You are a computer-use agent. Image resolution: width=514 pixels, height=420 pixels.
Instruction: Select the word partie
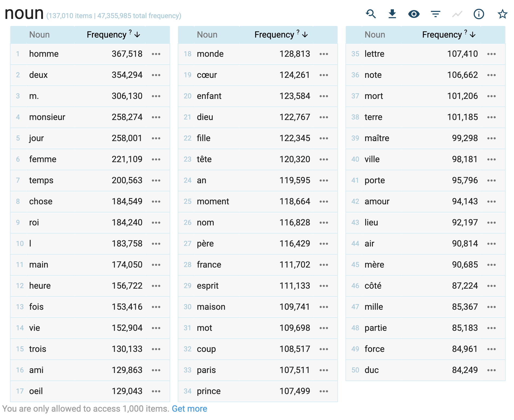[x=375, y=328]
